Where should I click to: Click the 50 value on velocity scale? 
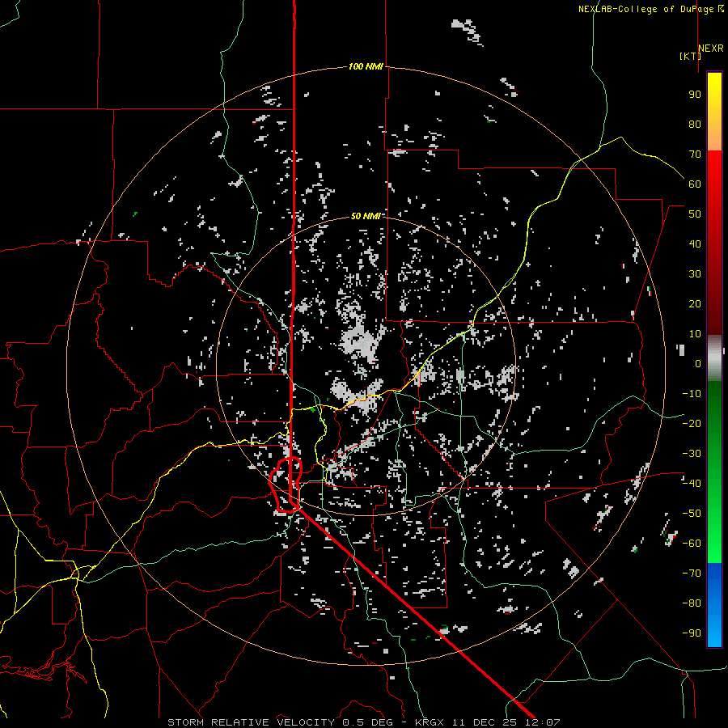click(695, 214)
